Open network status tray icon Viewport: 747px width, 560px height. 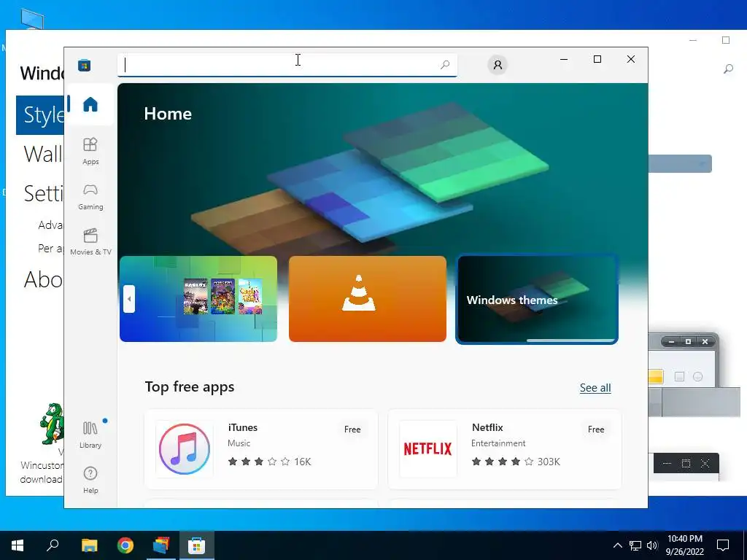(635, 545)
